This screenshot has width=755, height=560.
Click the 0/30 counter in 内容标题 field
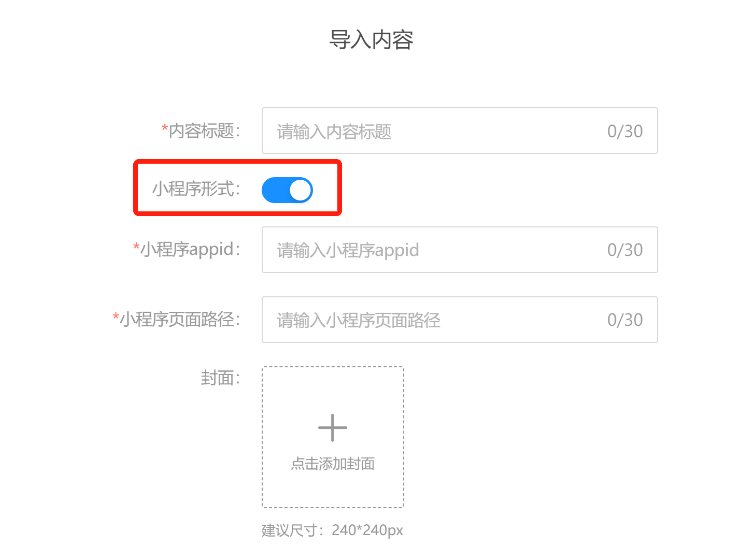pos(625,131)
